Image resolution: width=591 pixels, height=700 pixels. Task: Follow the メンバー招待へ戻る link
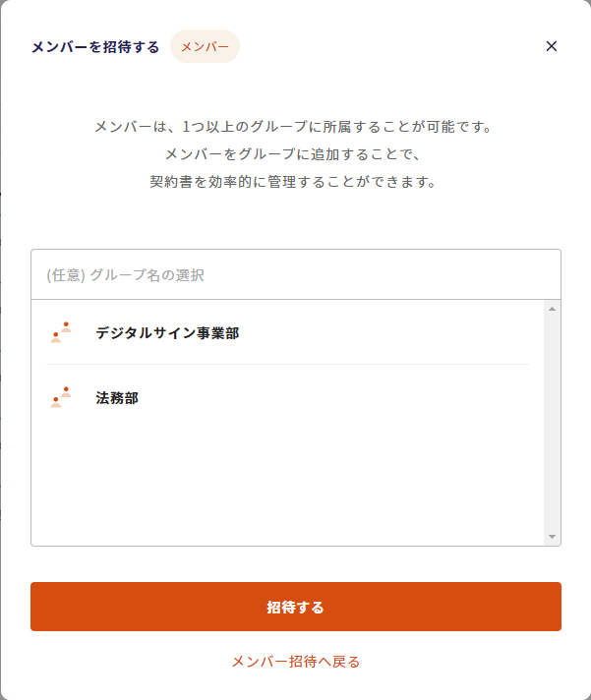tap(295, 662)
